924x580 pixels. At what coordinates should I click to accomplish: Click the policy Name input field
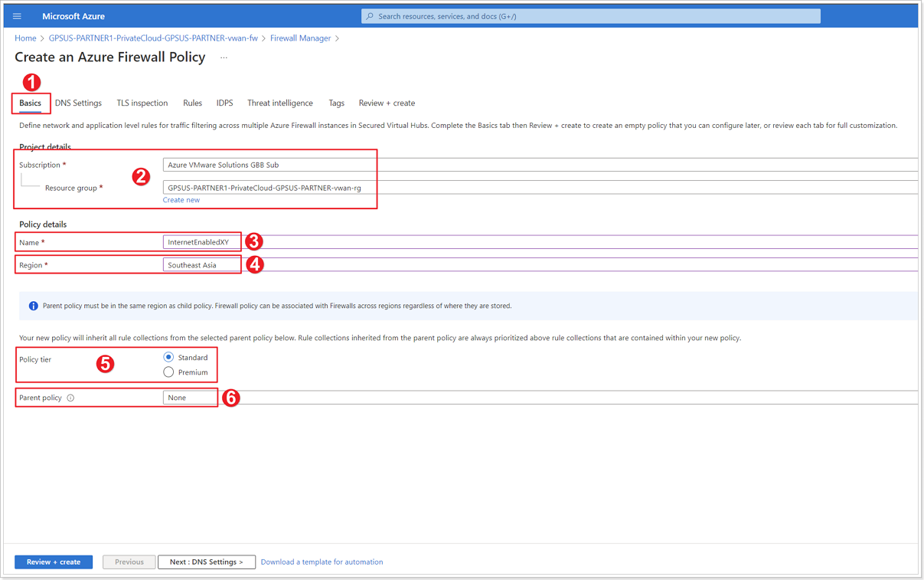click(540, 242)
